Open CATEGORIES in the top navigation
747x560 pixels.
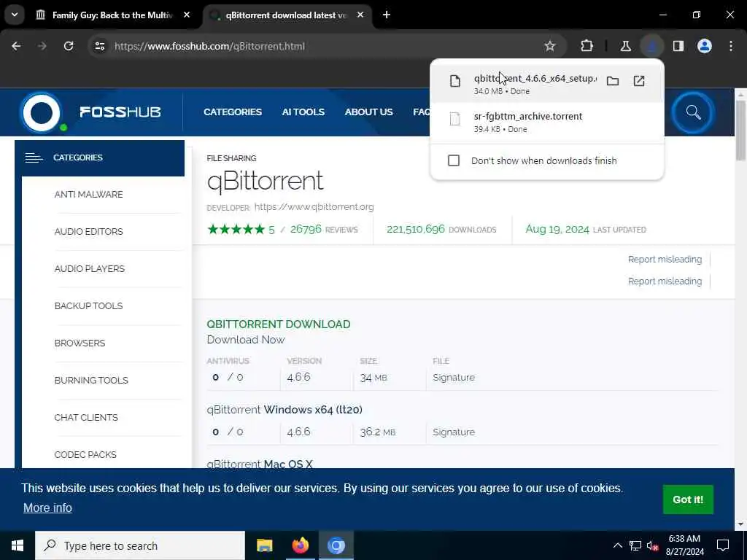233,112
